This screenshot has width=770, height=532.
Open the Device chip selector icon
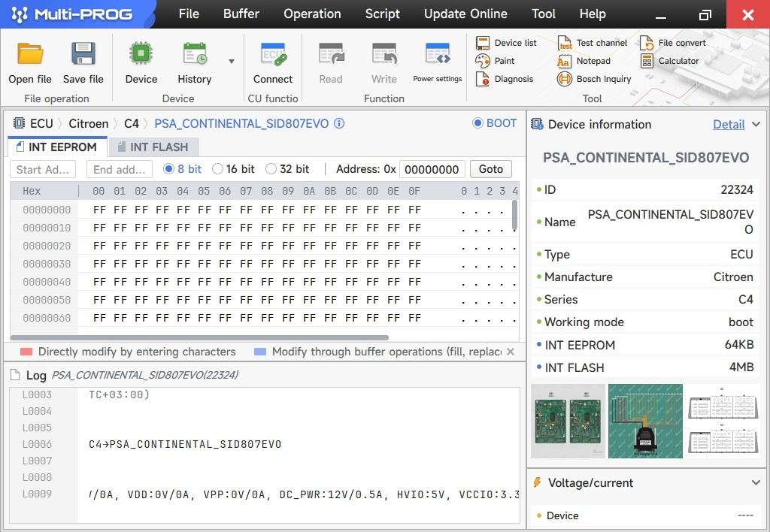click(141, 53)
